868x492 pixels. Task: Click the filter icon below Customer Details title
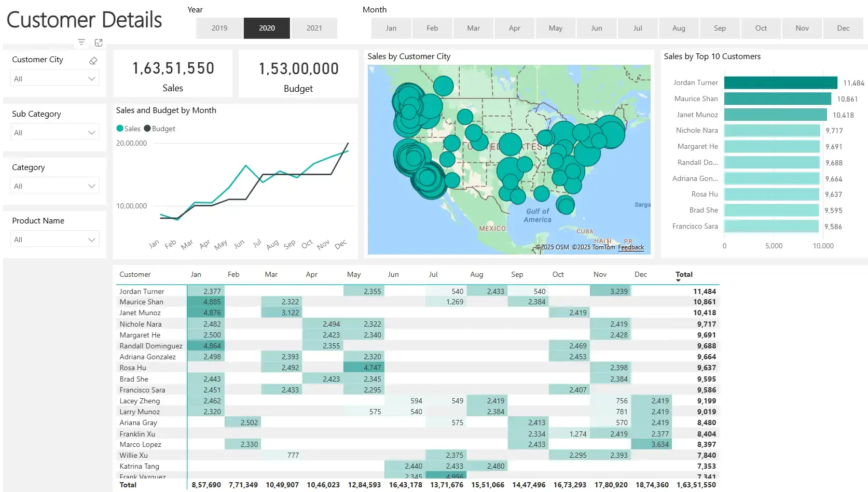[81, 42]
